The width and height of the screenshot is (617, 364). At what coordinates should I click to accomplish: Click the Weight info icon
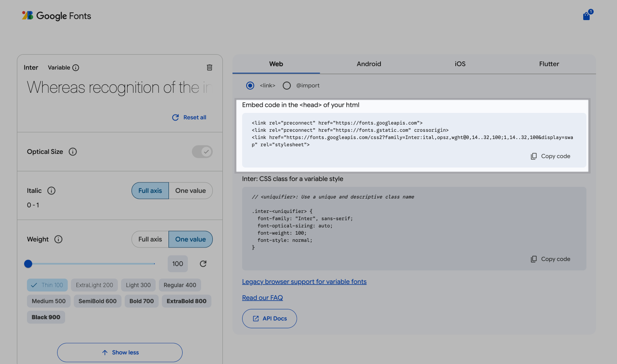[58, 239]
